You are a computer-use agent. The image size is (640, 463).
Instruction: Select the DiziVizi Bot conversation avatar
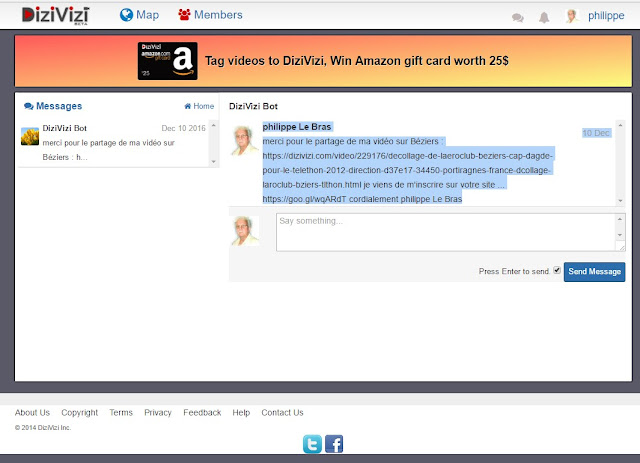tap(30, 136)
